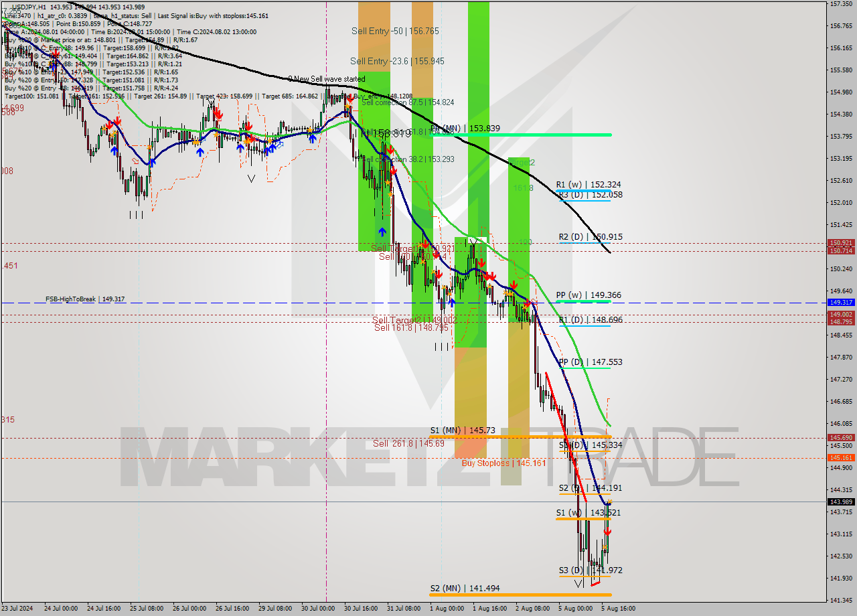Click the 'PP (D) | 147.553' pivot label

591,362
